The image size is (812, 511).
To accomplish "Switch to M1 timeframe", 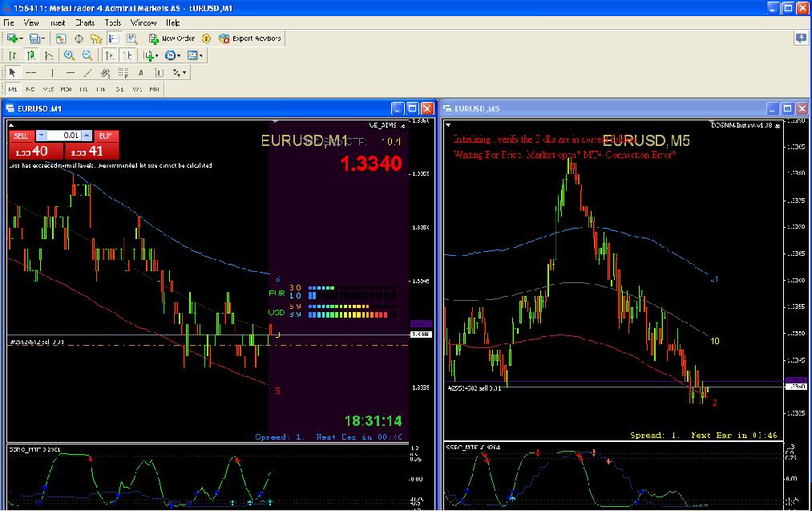I will 13,89.
